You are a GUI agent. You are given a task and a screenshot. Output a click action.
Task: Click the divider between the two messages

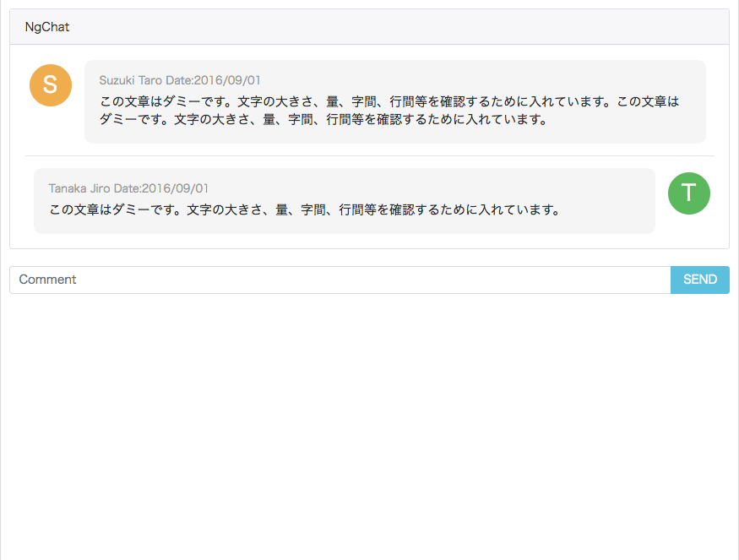tap(368, 155)
